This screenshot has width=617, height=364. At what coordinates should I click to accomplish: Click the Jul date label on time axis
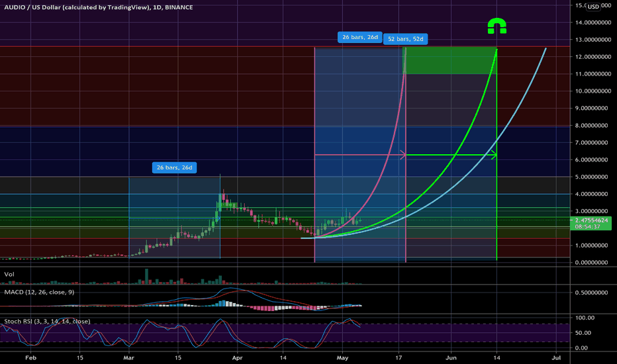tap(556, 357)
